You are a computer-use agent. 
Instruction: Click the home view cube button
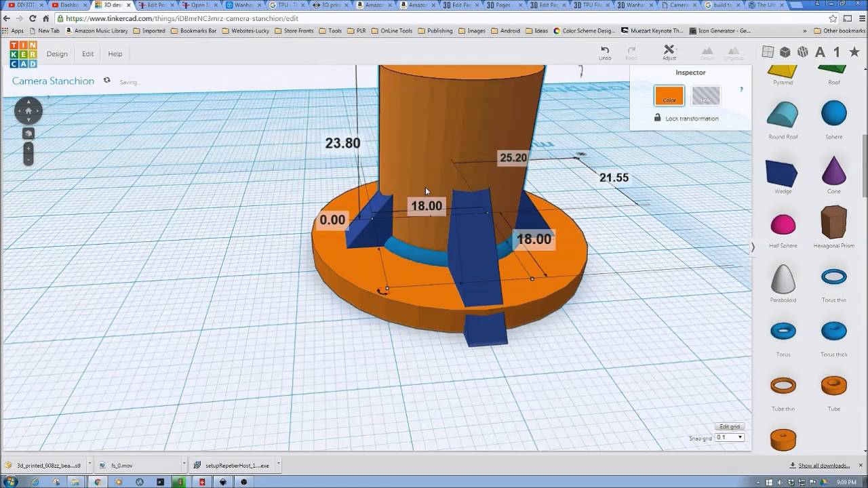click(x=28, y=134)
